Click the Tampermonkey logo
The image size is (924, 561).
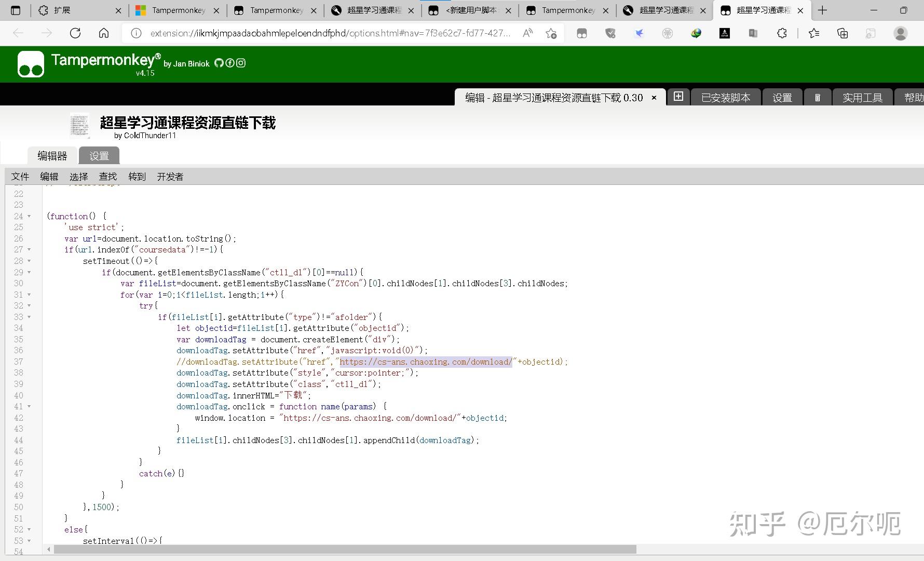tap(31, 64)
